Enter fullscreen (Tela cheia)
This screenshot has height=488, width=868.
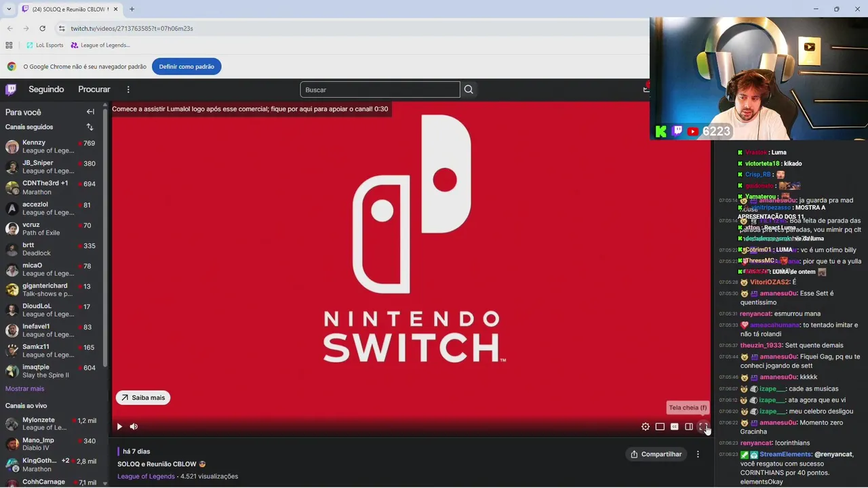click(703, 426)
